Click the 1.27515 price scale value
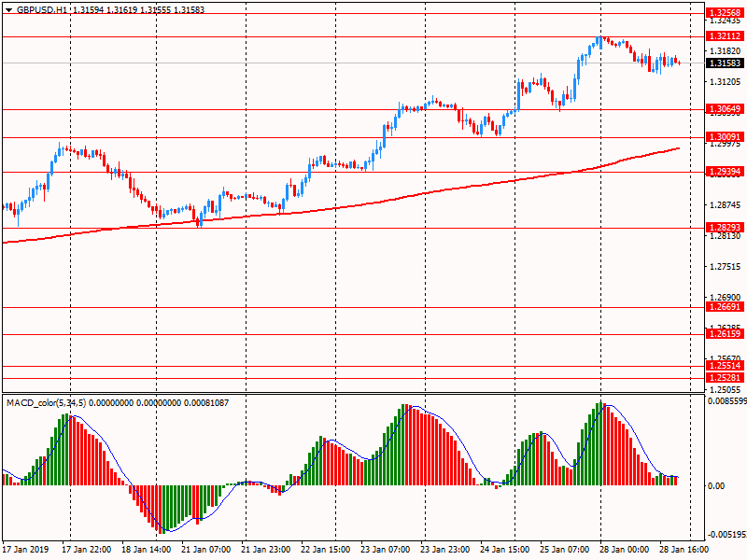This screenshot has width=747, height=560. point(726,267)
